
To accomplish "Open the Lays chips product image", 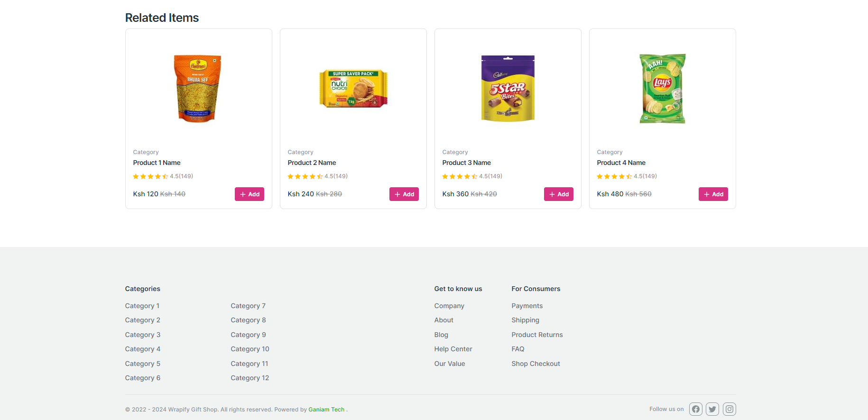I will 663,89.
